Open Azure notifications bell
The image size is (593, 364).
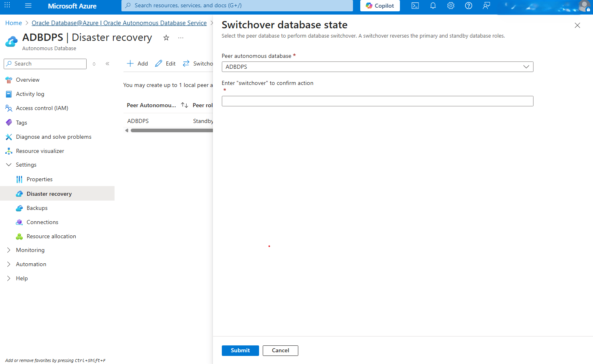tap(433, 6)
